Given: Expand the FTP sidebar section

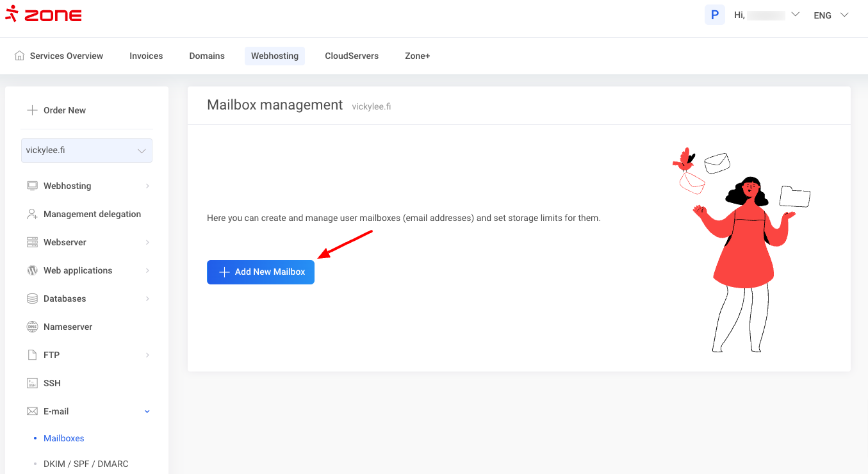Looking at the screenshot, I should 147,355.
